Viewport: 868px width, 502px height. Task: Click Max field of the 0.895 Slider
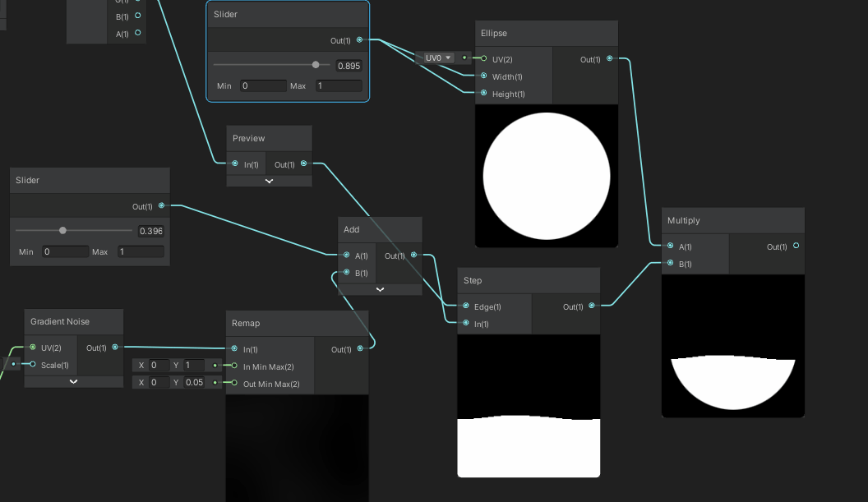[x=339, y=85]
